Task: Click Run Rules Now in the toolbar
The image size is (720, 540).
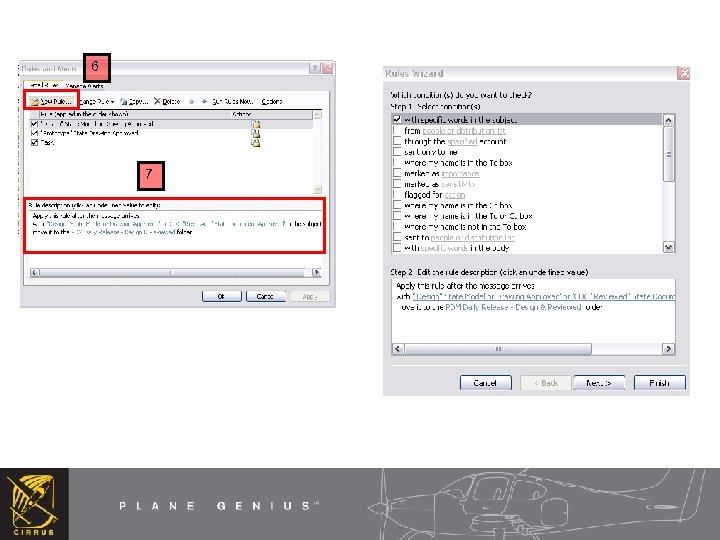Action: [x=232, y=101]
